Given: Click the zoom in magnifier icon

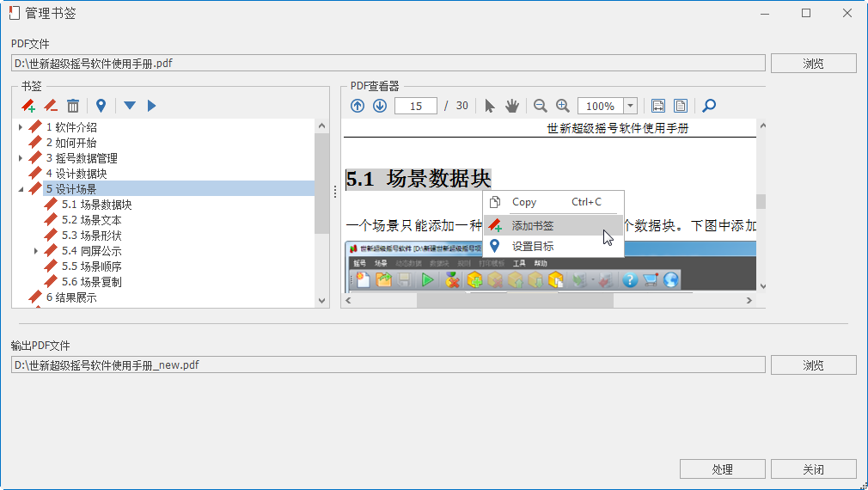Looking at the screenshot, I should pyautogui.click(x=562, y=106).
